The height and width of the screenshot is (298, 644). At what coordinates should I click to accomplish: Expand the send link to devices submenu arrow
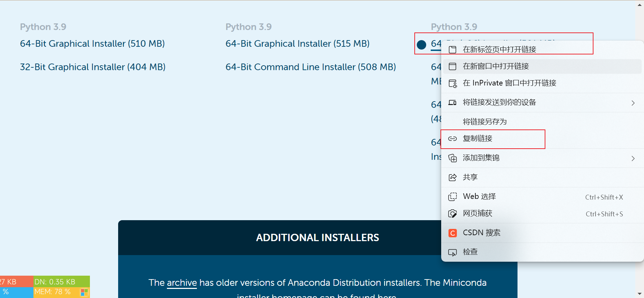tap(633, 103)
